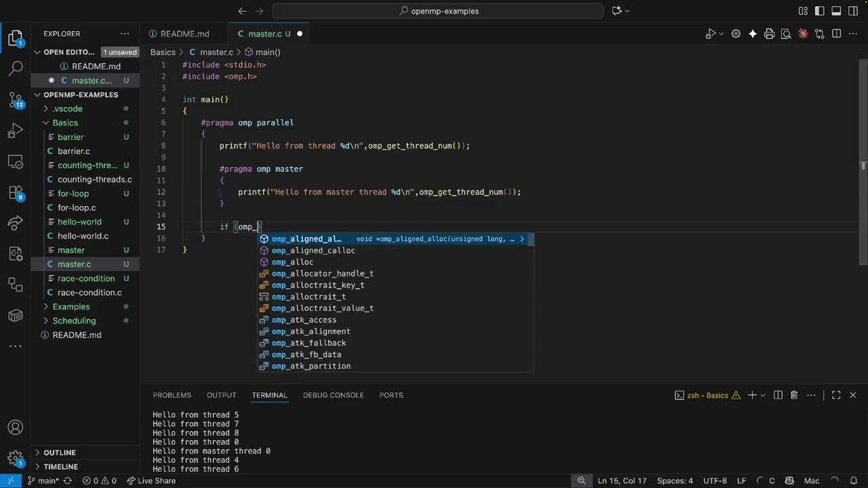Open the Accounts menu in activity bar
The height and width of the screenshot is (488, 868).
[x=15, y=428]
